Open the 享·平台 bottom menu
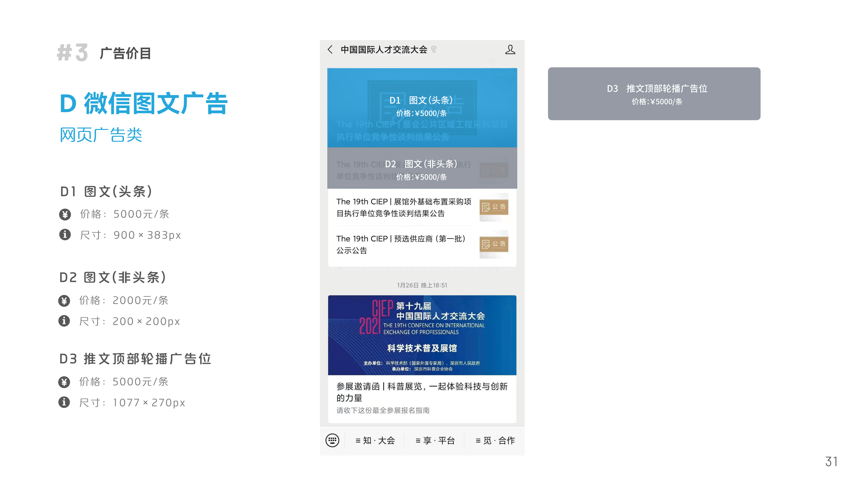868x488 pixels. 435,441
